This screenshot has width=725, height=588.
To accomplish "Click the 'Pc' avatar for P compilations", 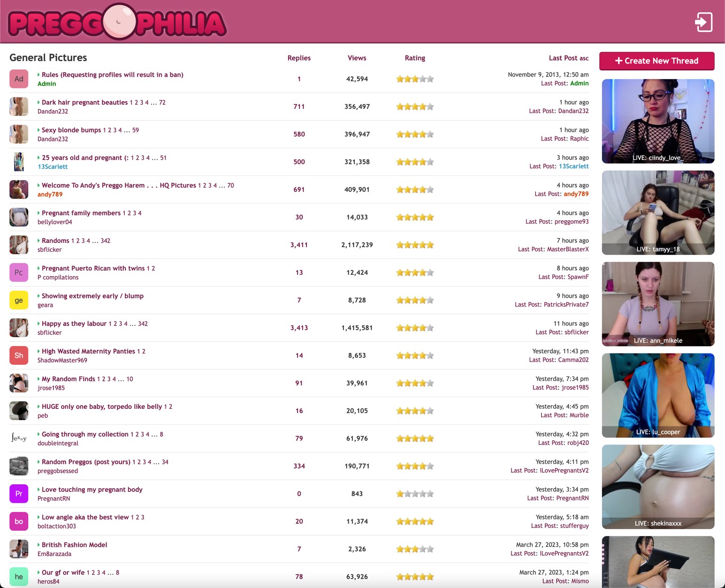I will (x=19, y=272).
